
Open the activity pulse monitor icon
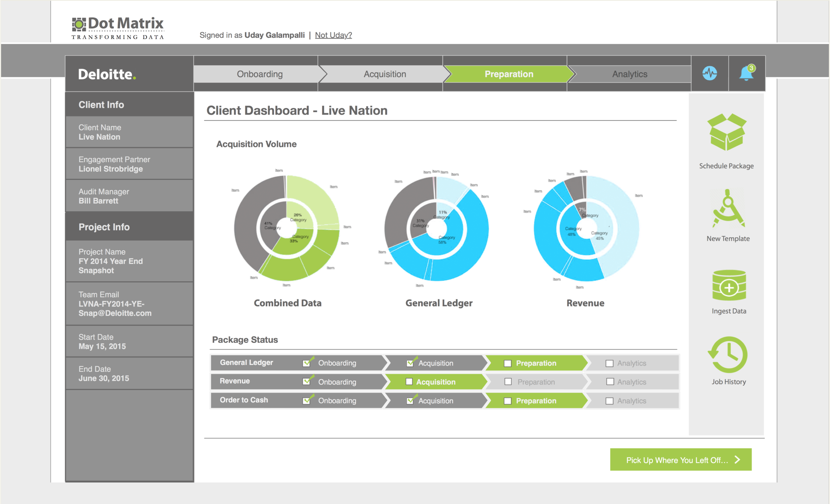pyautogui.click(x=709, y=73)
